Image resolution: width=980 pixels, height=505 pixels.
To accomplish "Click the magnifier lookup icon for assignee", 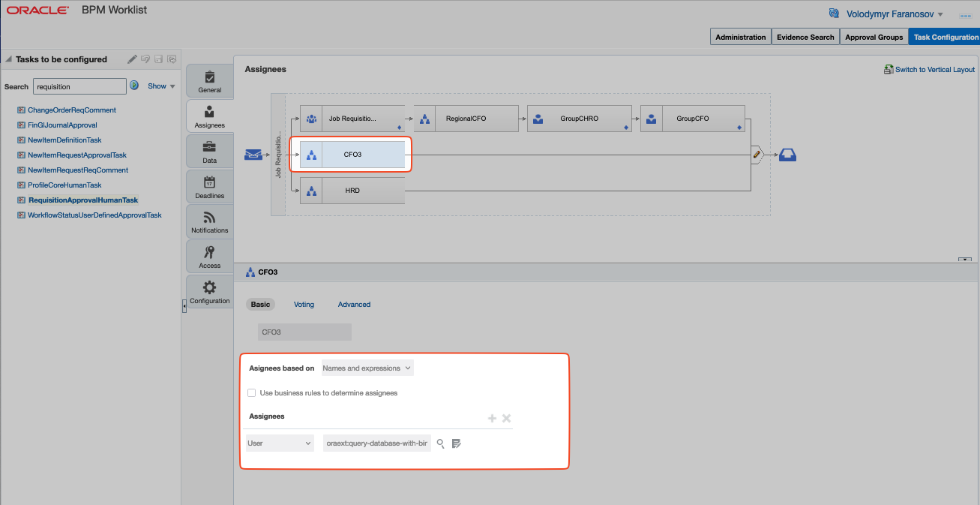I will pyautogui.click(x=441, y=443).
